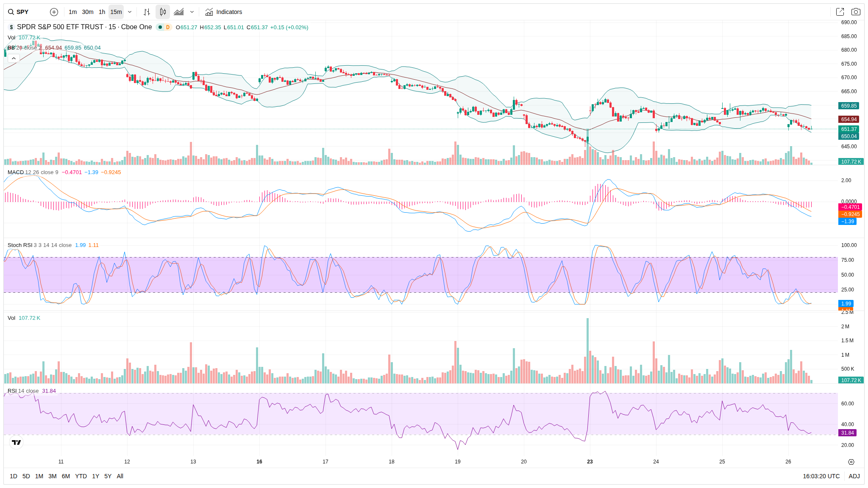Click the 16:03:20 UTC timezone clock

[x=821, y=476]
